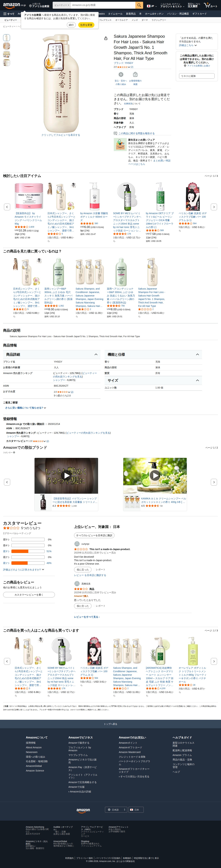Open the パソコン・周辺機器 nav item
Viewport: 221px width, 868px height.
click(x=178, y=14)
